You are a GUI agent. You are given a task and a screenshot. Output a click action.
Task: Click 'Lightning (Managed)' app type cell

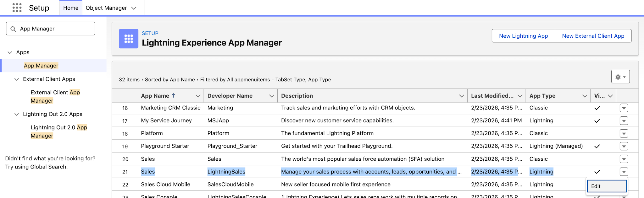coord(556,146)
